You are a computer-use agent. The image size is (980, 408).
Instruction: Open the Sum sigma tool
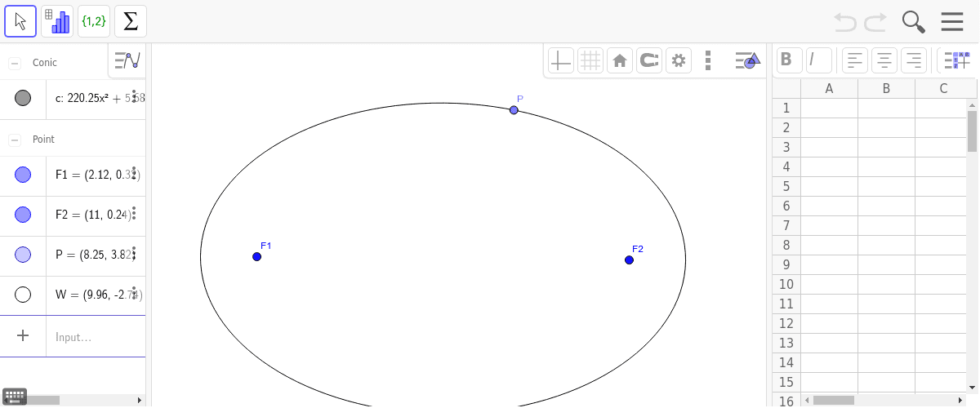coord(131,21)
